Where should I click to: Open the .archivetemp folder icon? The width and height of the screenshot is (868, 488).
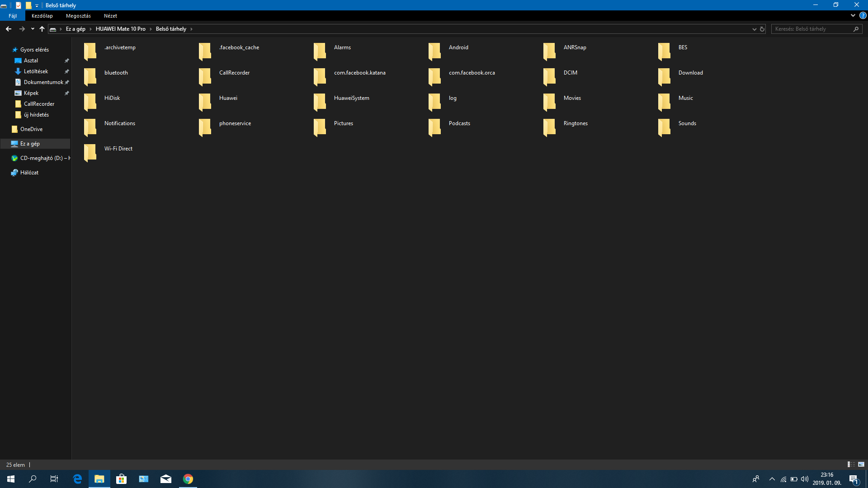[x=90, y=52]
